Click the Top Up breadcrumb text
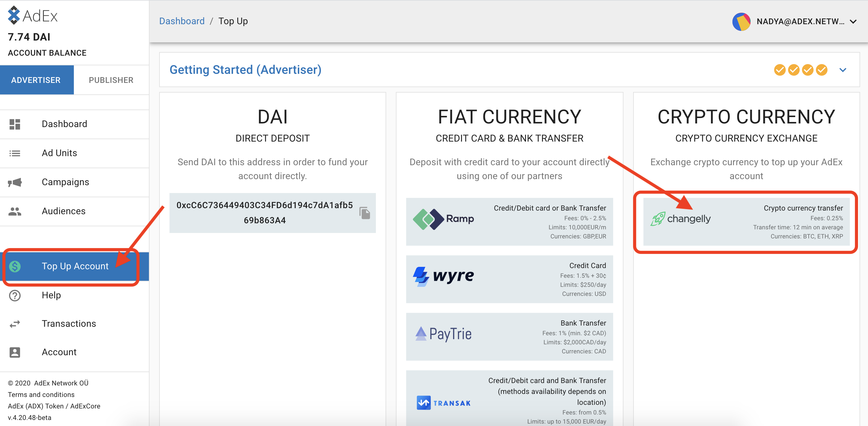The image size is (868, 426). pyautogui.click(x=233, y=21)
